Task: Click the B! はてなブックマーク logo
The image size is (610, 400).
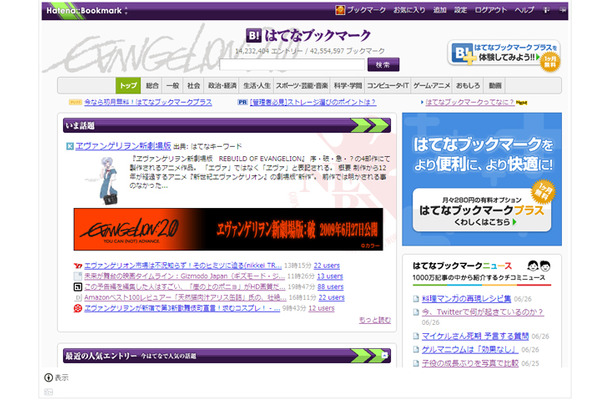Action: coord(308,35)
